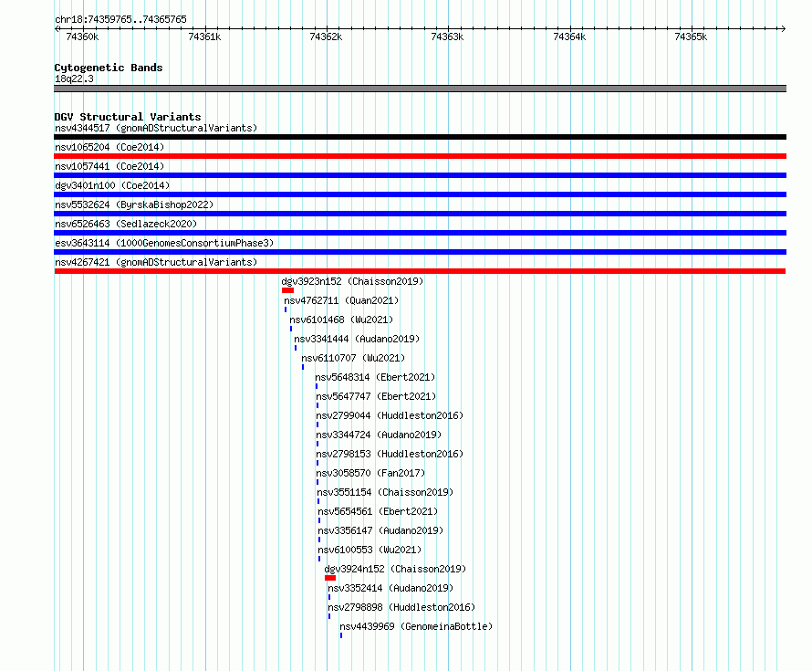
Task: Click the blue bar under esv3643114
Action: (x=420, y=252)
